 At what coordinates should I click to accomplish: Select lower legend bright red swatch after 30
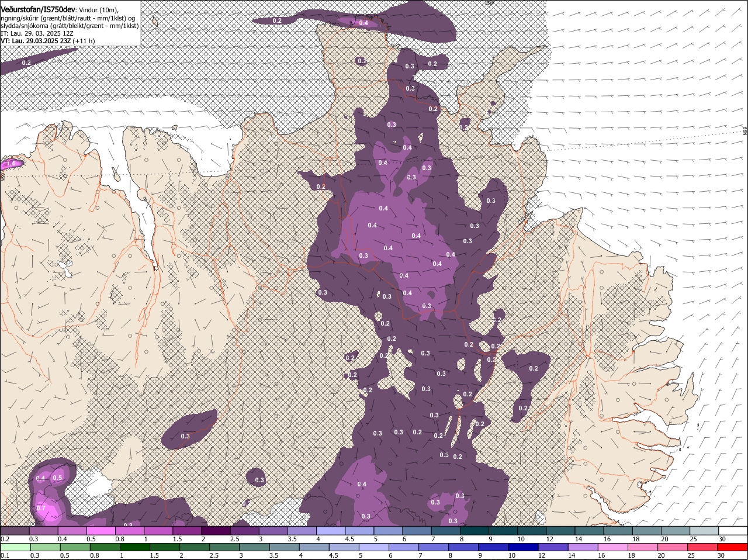[x=733, y=547]
